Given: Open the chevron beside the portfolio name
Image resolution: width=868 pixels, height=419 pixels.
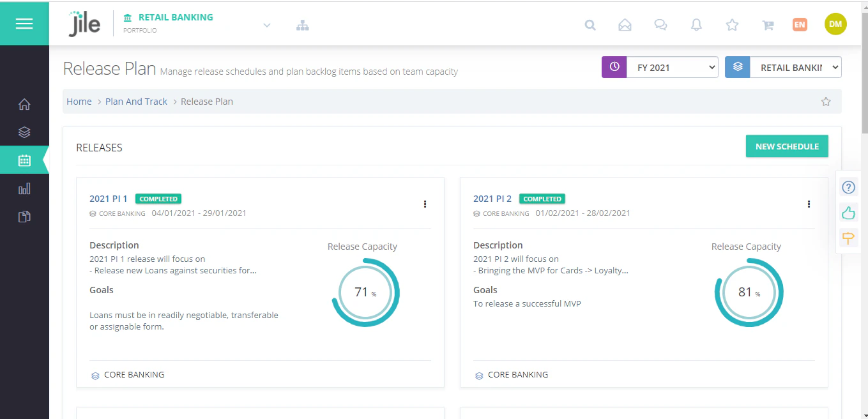Looking at the screenshot, I should (x=266, y=26).
